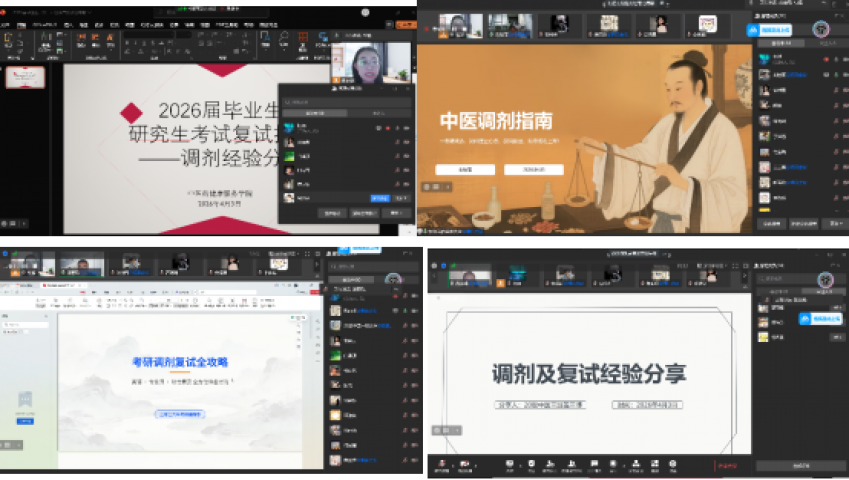Click the share screen icon in the bottom meeting toolbar
This screenshot has height=480, width=849.
(510, 465)
